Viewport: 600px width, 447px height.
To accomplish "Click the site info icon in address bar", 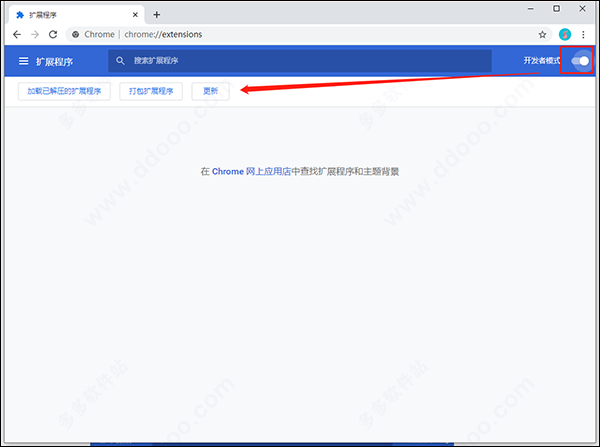I will coord(76,34).
